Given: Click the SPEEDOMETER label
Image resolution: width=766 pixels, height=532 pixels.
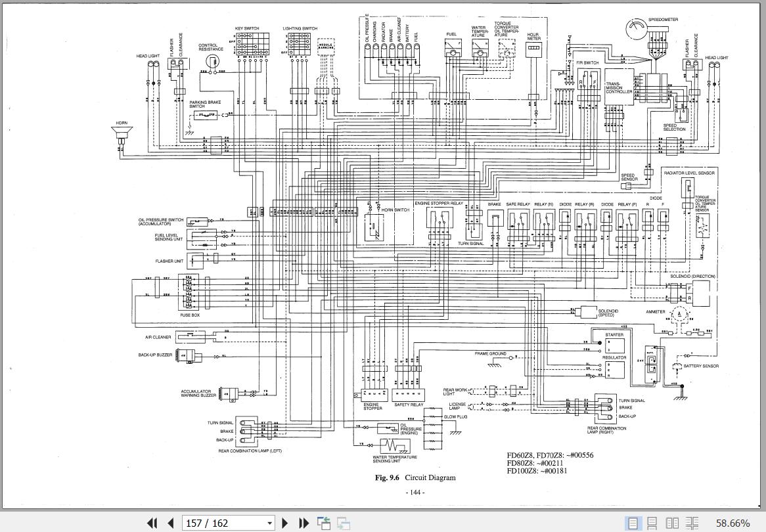Looking at the screenshot, I should point(663,20).
